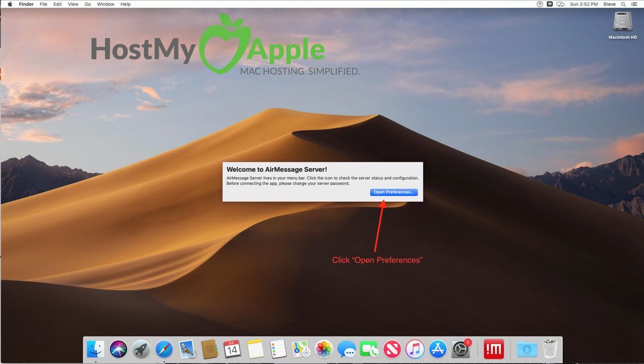
Task: Open the Window menu
Action: click(106, 4)
